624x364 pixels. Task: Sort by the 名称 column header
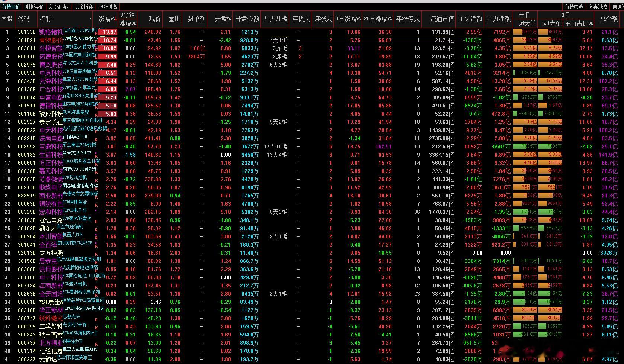tap(46, 19)
